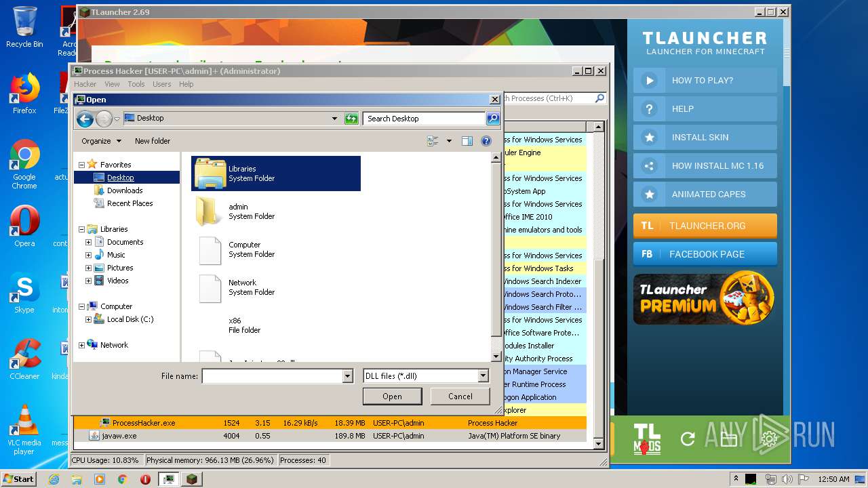Select Downloads in Favorites
The image size is (868, 488).
(125, 190)
